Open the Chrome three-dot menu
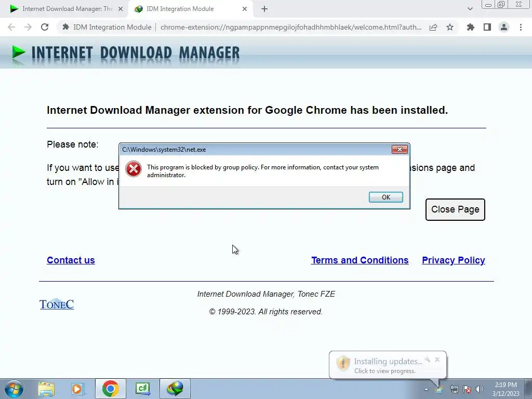The image size is (532, 399). point(521,27)
